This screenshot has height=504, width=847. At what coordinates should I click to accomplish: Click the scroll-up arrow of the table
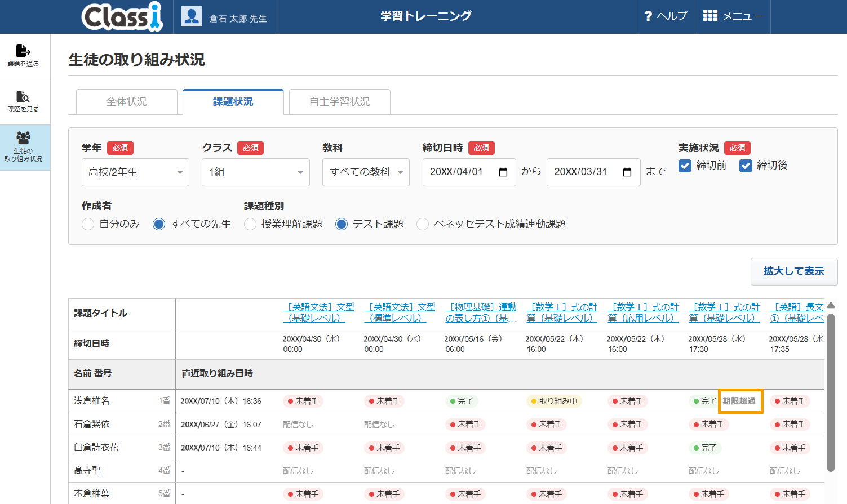pyautogui.click(x=831, y=306)
